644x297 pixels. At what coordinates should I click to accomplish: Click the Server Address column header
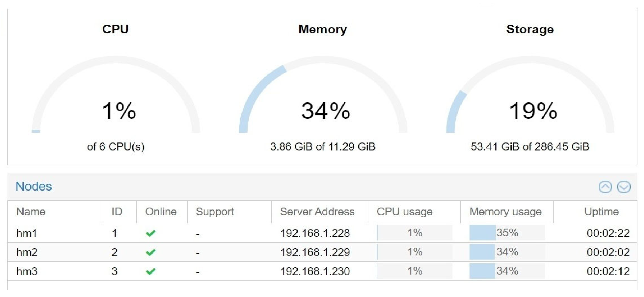pos(317,212)
